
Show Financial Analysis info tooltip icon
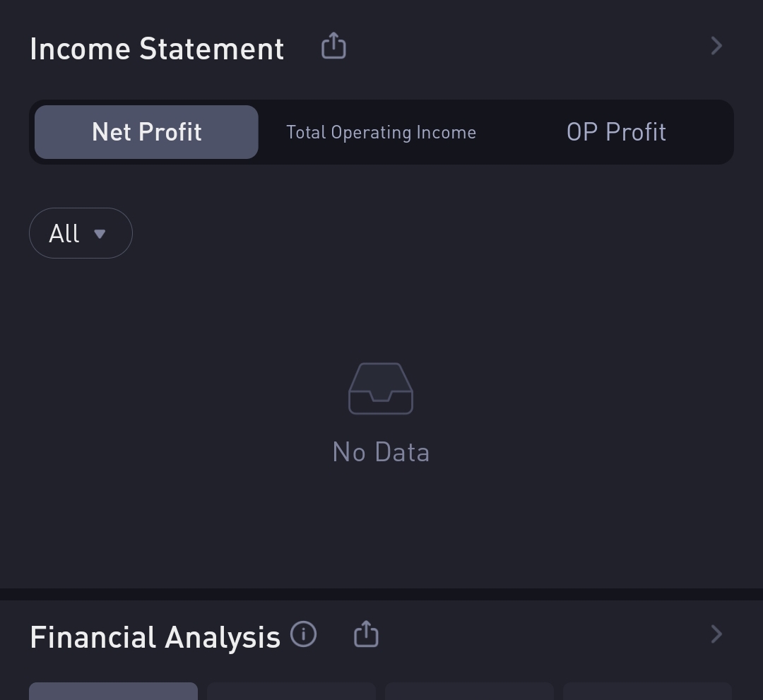point(304,634)
